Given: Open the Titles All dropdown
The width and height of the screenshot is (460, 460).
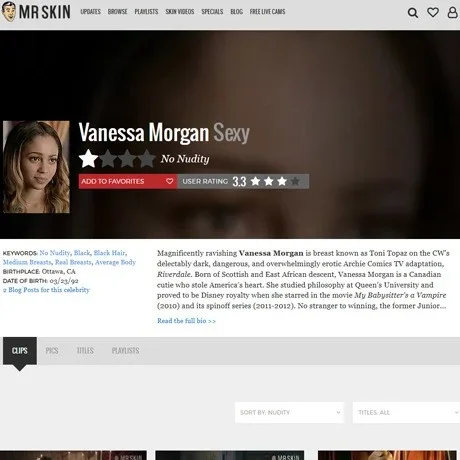Looking at the screenshot, I should pos(406,412).
